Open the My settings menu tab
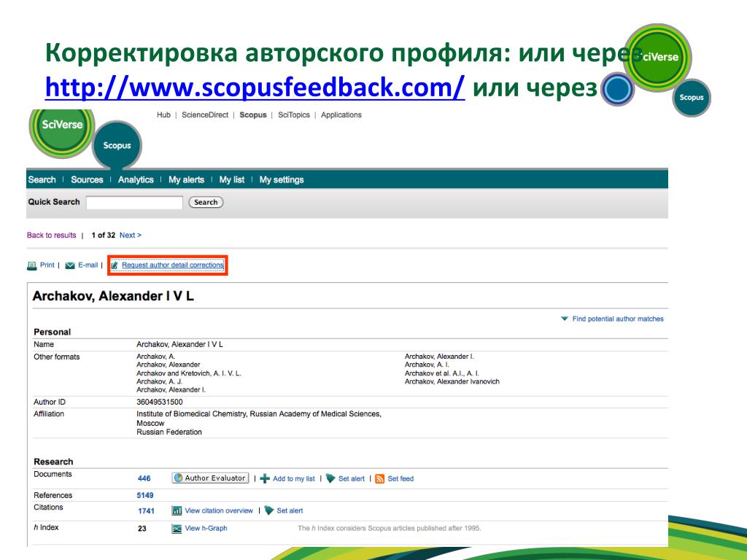The width and height of the screenshot is (747, 560). 282,179
